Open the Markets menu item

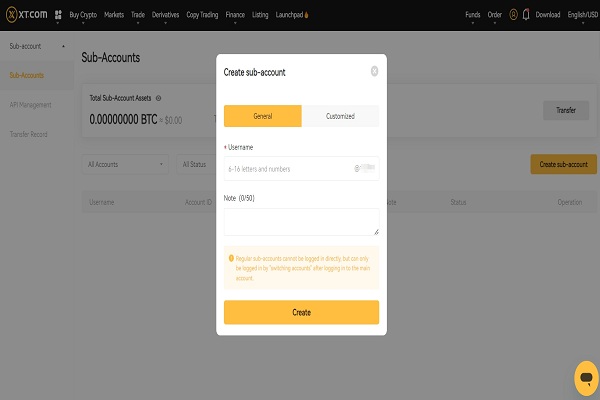(x=114, y=15)
